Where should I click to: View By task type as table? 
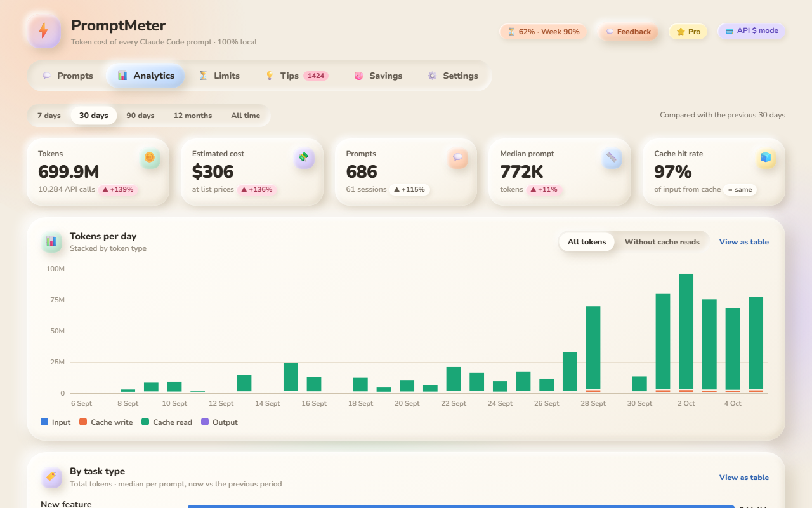(744, 478)
